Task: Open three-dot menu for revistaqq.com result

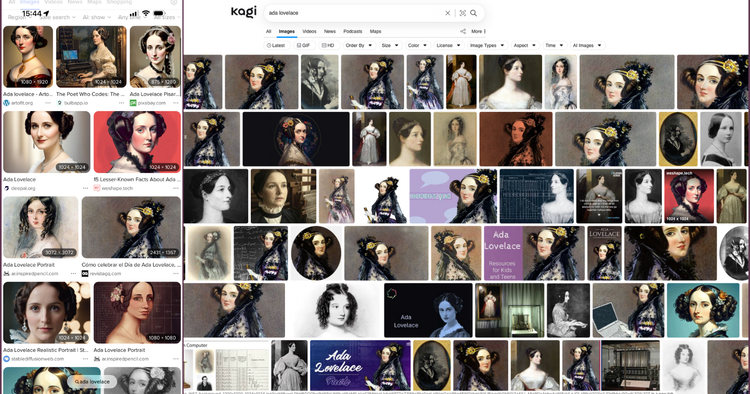Action: [x=176, y=274]
